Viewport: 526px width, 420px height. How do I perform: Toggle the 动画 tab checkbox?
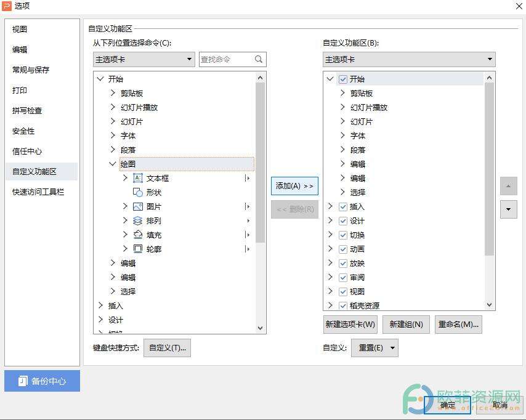point(343,249)
